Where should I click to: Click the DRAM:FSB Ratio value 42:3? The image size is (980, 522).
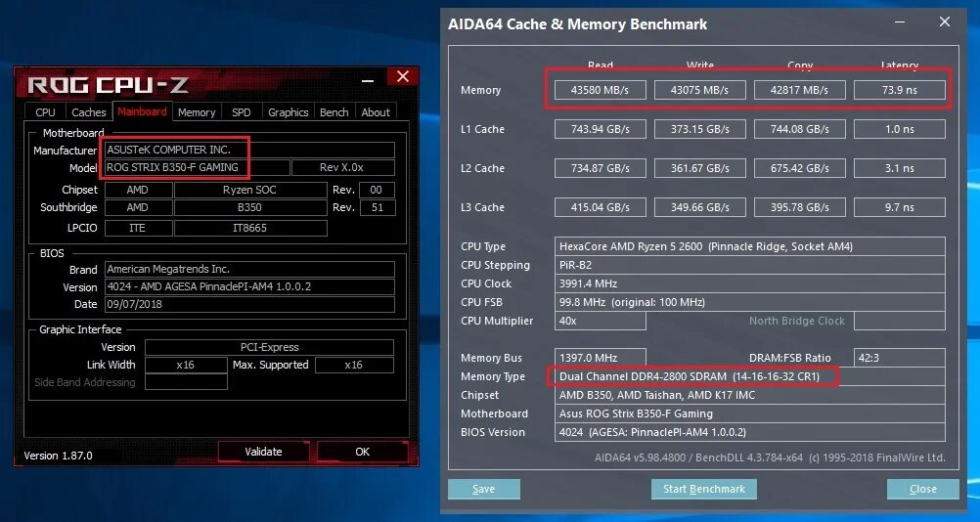click(x=900, y=358)
